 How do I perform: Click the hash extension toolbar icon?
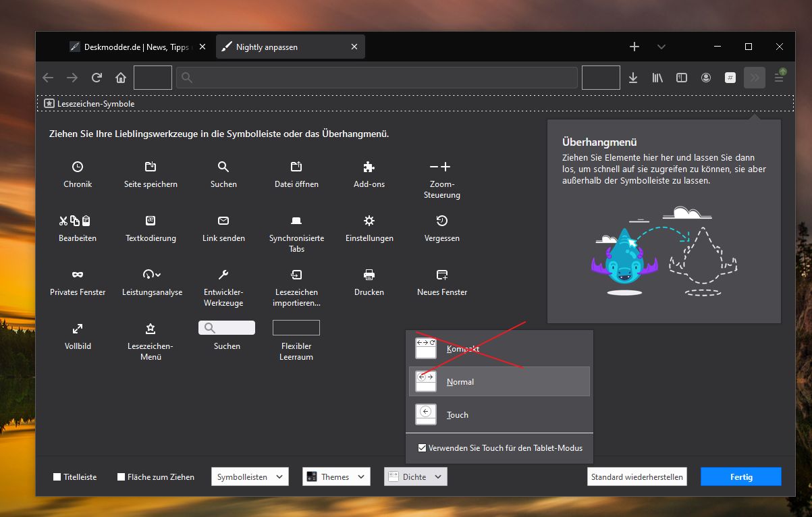point(730,78)
